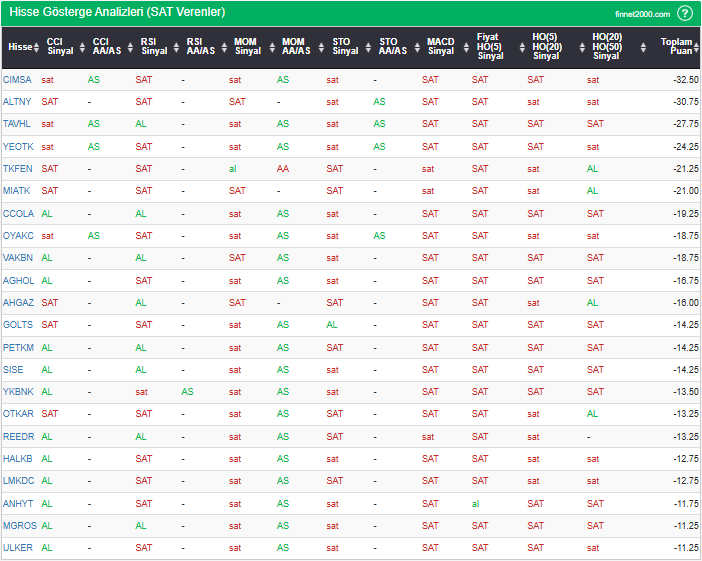Image resolution: width=702 pixels, height=561 pixels.
Task: Open TAVHL stock link
Action: pos(17,124)
